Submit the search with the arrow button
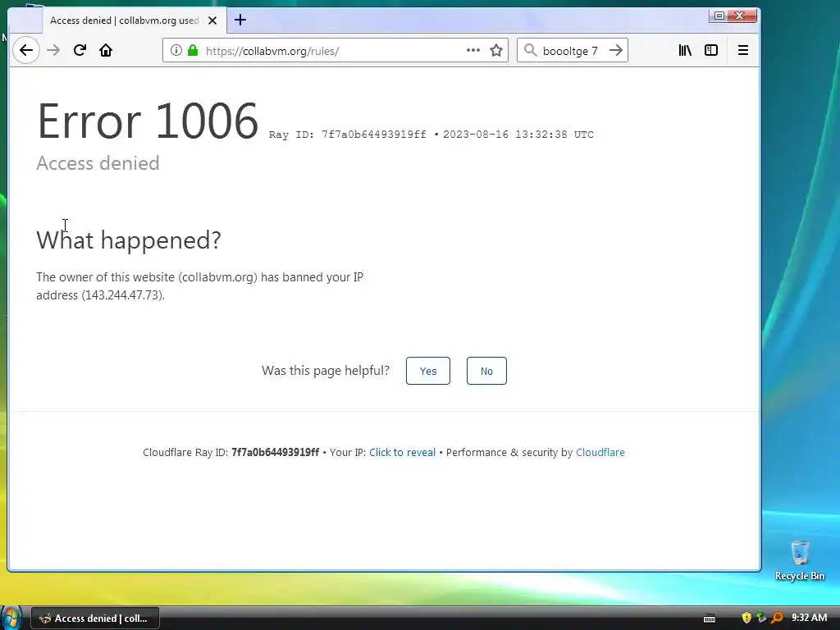 616,50
